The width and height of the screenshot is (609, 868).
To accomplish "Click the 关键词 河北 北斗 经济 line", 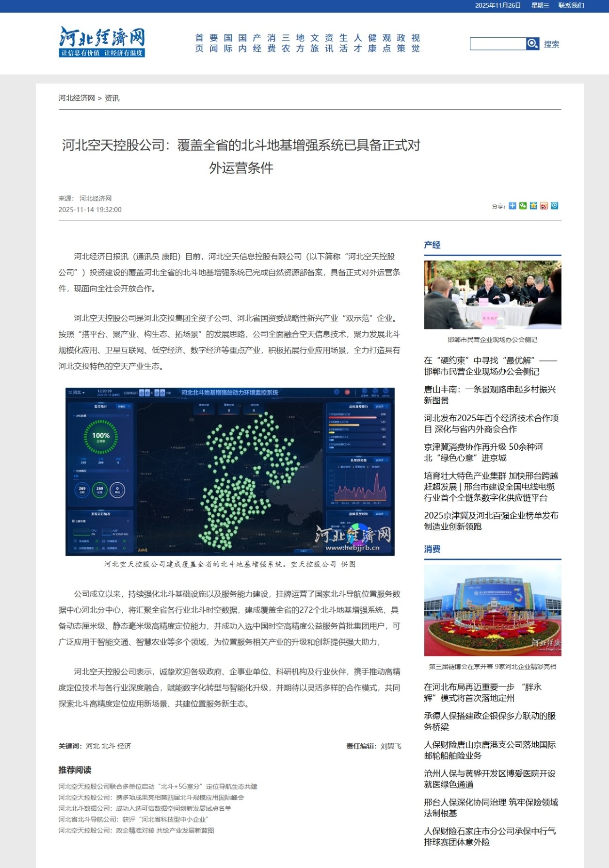I will (x=95, y=746).
